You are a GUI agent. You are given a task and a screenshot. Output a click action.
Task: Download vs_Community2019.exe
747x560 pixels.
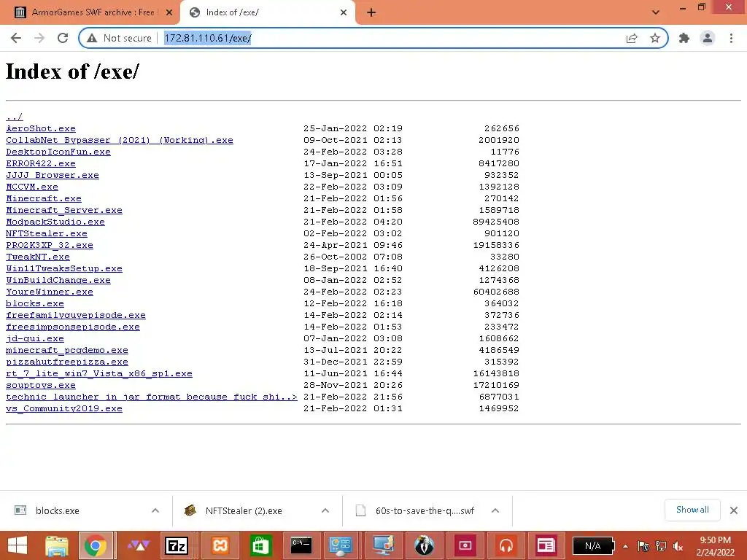[x=64, y=408]
